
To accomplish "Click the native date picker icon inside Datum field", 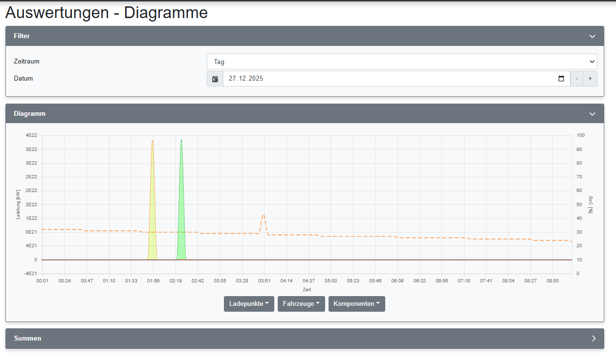I will point(560,78).
